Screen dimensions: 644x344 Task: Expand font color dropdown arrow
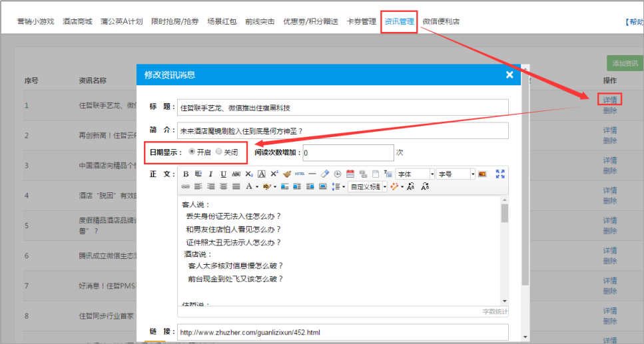click(x=256, y=187)
